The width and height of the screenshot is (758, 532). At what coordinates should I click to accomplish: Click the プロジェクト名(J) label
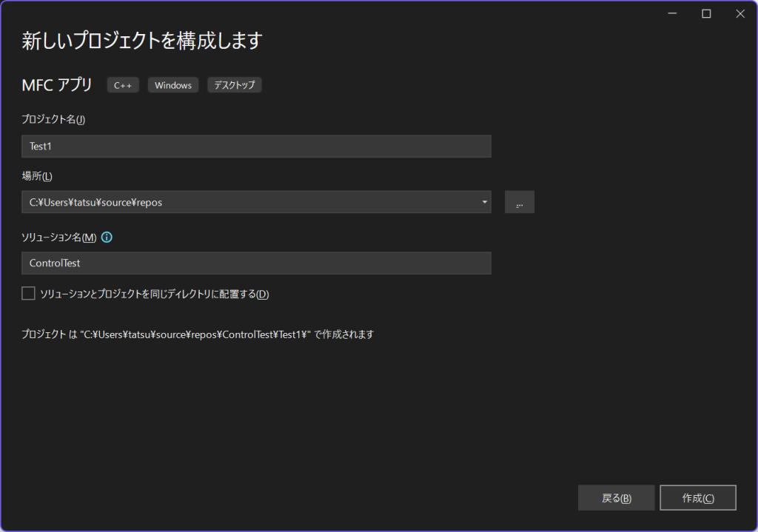[54, 120]
